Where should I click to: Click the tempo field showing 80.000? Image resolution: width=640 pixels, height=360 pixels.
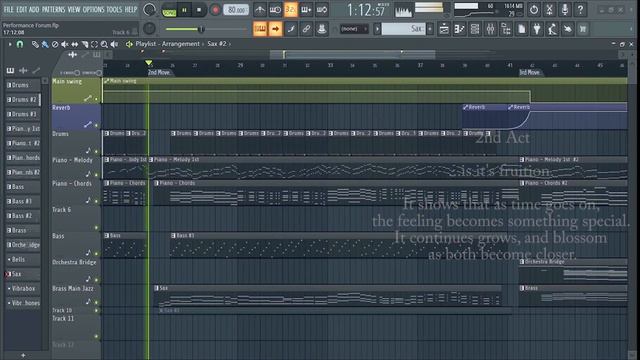click(236, 10)
